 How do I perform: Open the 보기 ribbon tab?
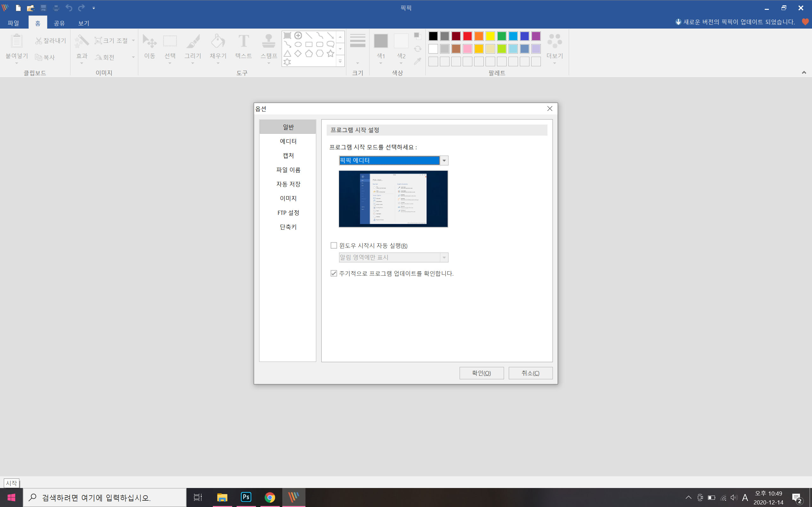(83, 23)
